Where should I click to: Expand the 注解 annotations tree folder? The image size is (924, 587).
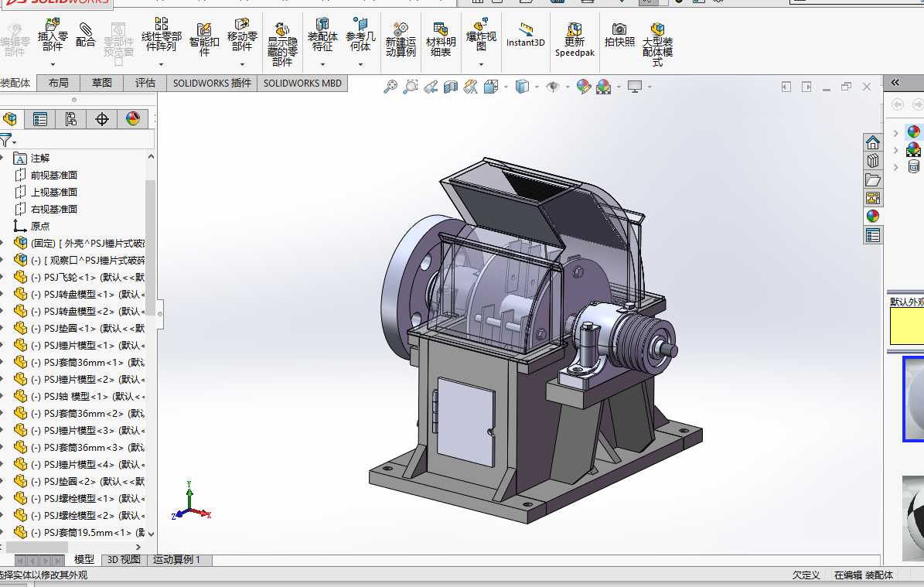[x=2, y=158]
